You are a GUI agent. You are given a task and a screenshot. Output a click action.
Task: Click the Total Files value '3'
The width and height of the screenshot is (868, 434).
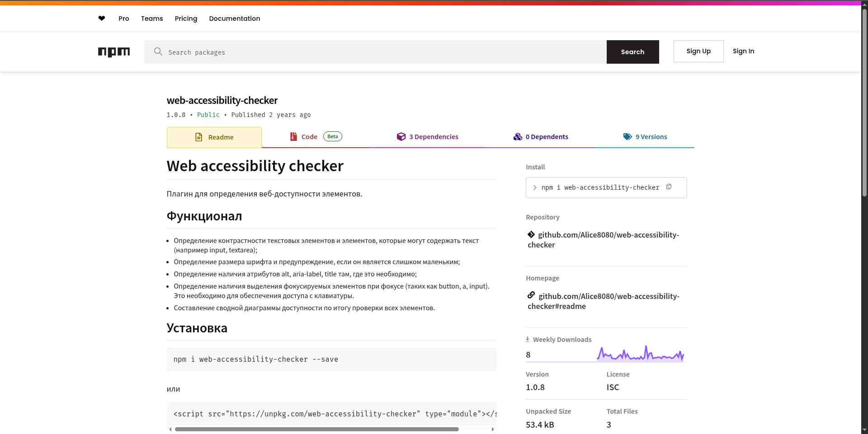coord(609,425)
